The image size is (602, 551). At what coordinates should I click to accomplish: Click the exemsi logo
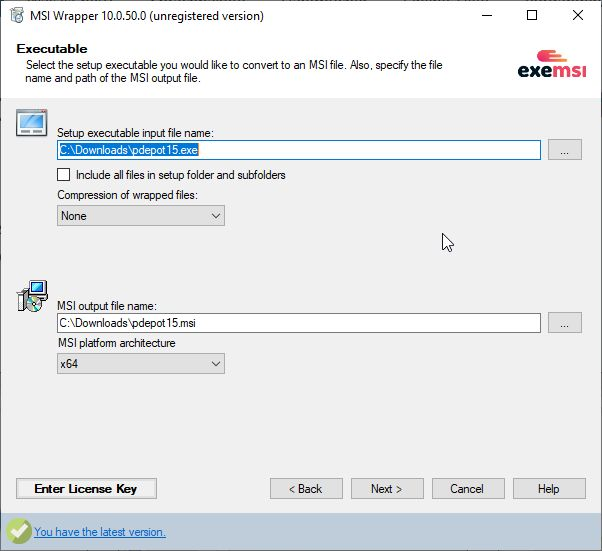click(x=552, y=64)
